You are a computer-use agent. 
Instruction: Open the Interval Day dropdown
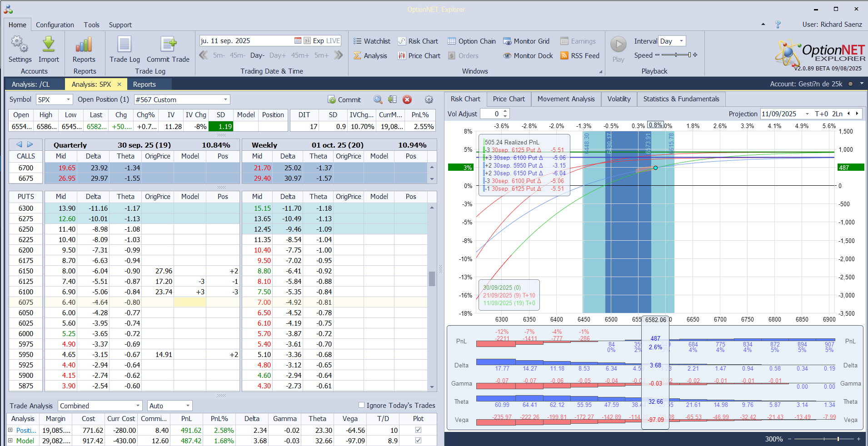(x=681, y=41)
